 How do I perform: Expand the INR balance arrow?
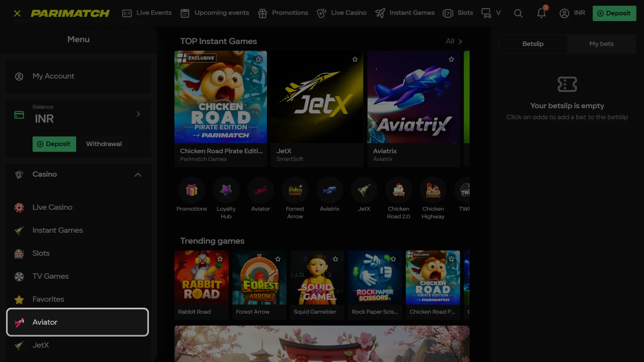tap(138, 114)
